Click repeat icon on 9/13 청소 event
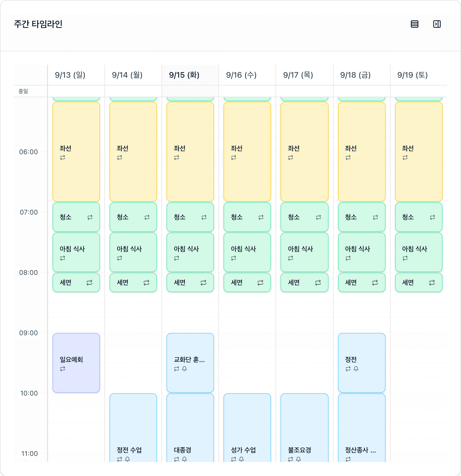This screenshot has width=461, height=476. [90, 217]
